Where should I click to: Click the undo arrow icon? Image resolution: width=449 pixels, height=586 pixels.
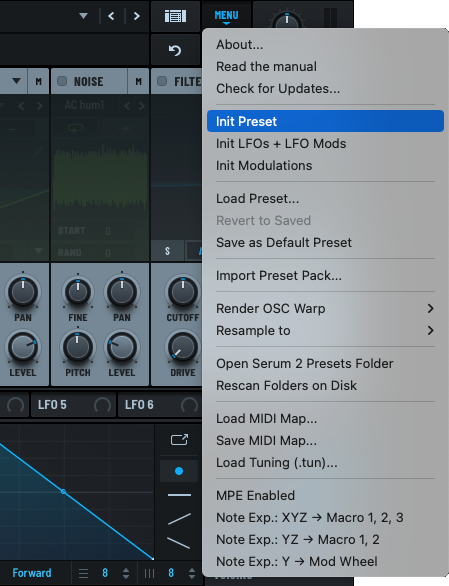tap(175, 50)
